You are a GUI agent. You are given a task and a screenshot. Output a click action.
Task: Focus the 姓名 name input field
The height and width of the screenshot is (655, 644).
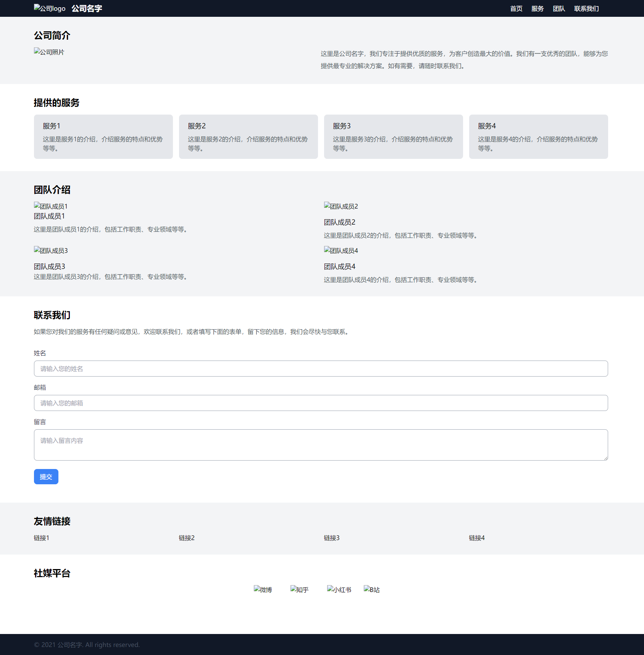(321, 369)
